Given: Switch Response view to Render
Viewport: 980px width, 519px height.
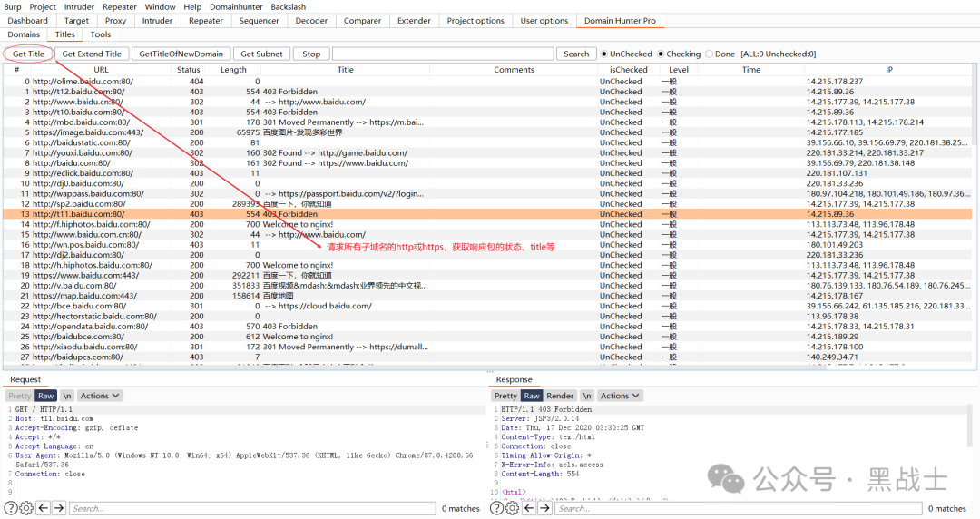Looking at the screenshot, I should [560, 396].
